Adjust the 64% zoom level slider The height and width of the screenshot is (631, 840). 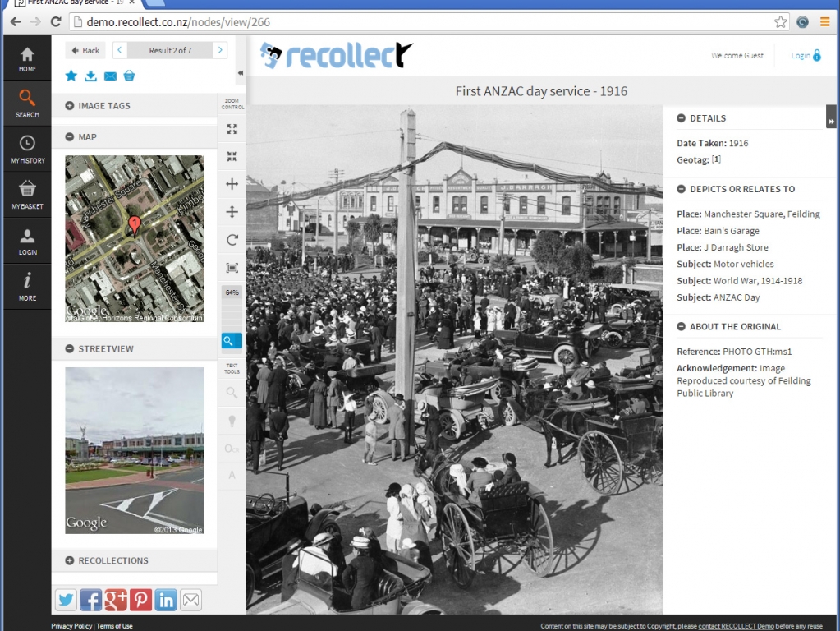(x=232, y=292)
